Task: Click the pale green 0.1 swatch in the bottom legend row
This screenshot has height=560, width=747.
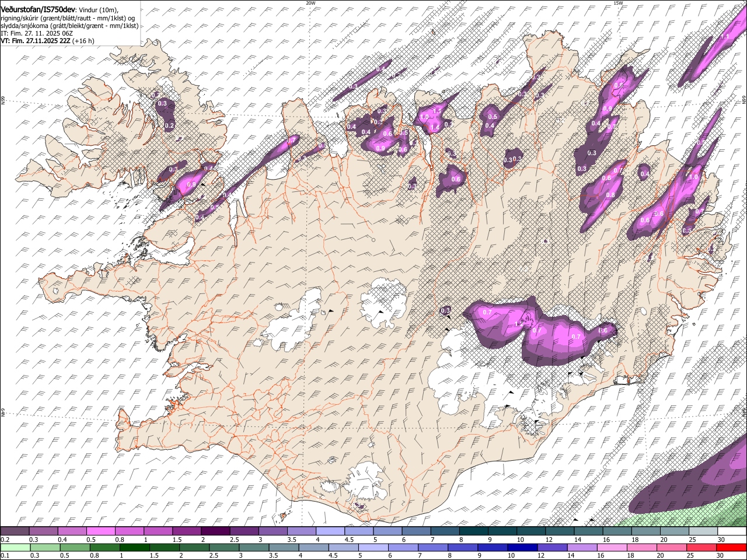Action: pyautogui.click(x=15, y=547)
